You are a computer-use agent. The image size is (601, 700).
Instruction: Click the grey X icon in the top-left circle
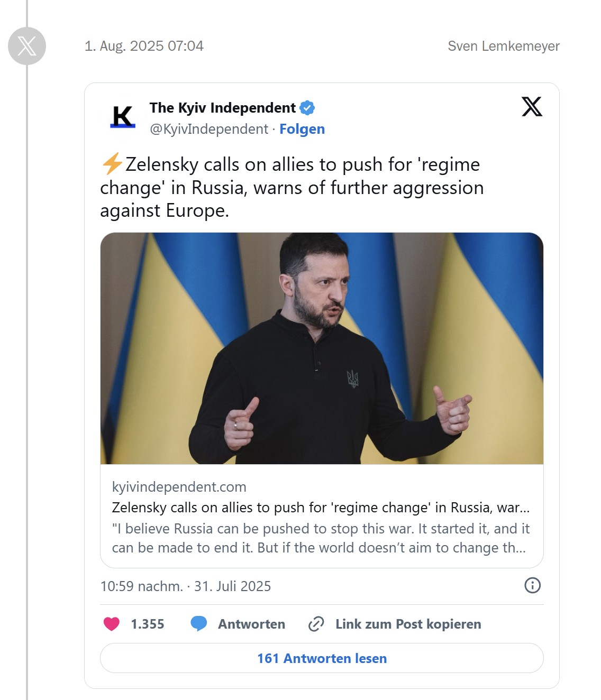coord(26,46)
